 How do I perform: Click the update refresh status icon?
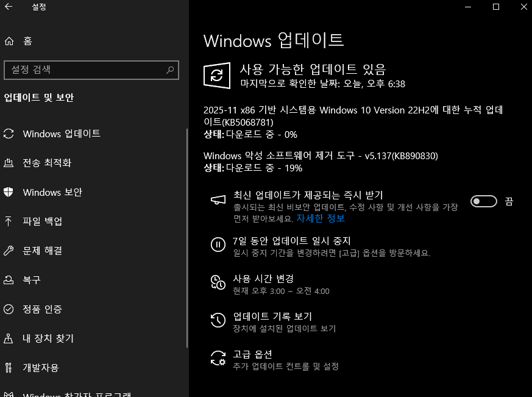(217, 76)
